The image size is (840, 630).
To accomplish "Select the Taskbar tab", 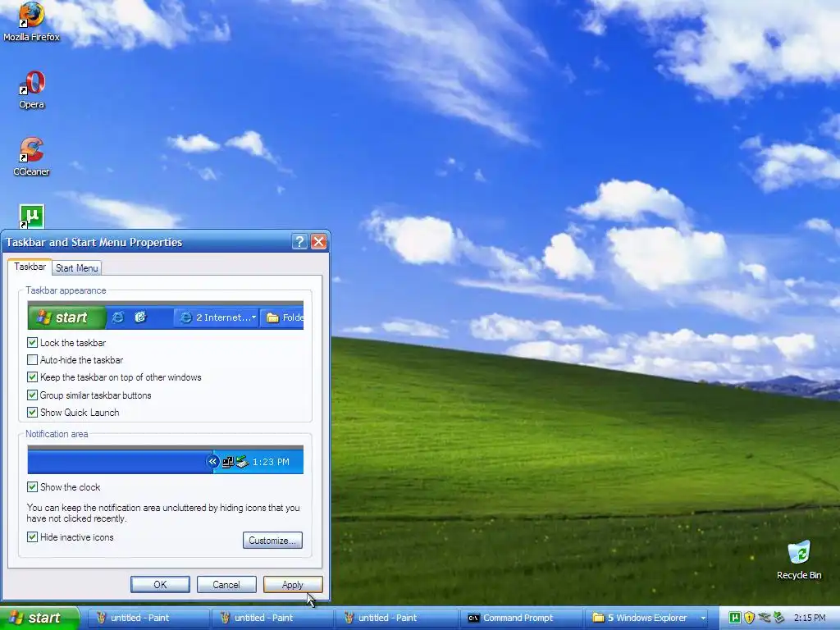I will click(30, 267).
